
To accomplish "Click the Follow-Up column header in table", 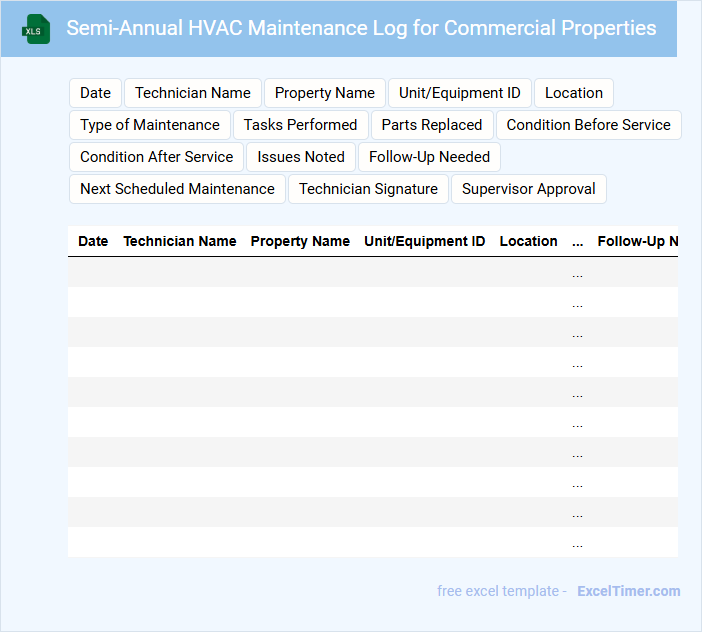I will [638, 241].
